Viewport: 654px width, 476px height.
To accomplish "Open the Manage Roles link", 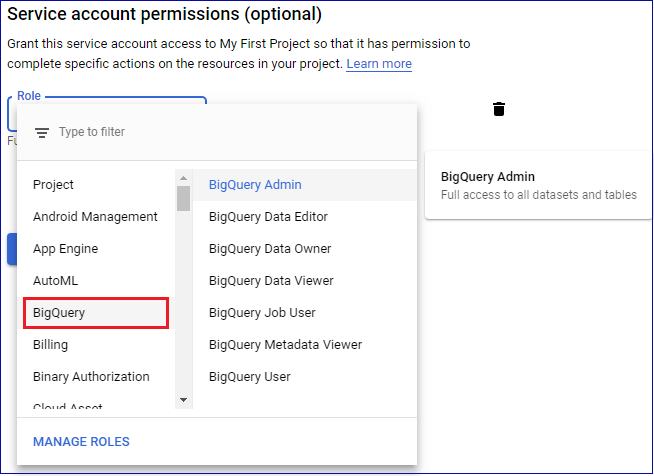I will (x=81, y=442).
